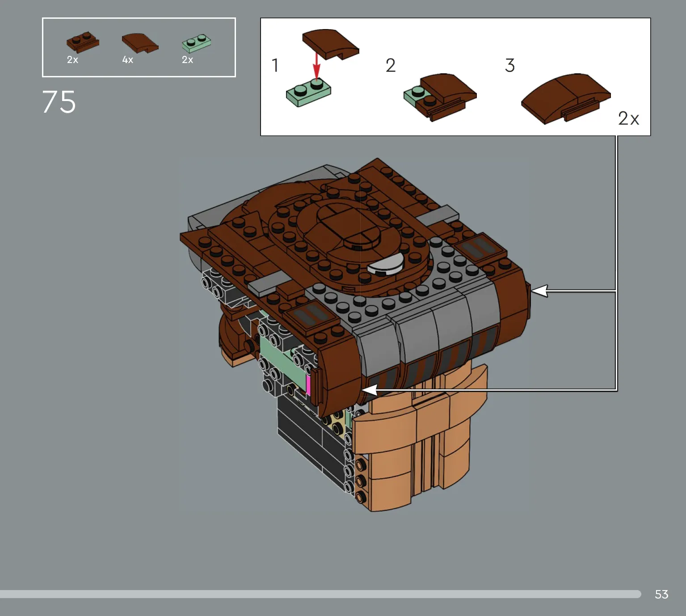The image size is (686, 616).
Task: Click the light gray half-round tile on model
Action: (x=386, y=264)
